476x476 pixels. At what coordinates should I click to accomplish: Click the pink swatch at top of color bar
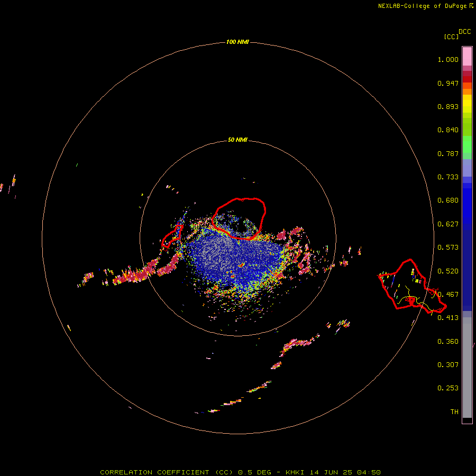coord(467,57)
